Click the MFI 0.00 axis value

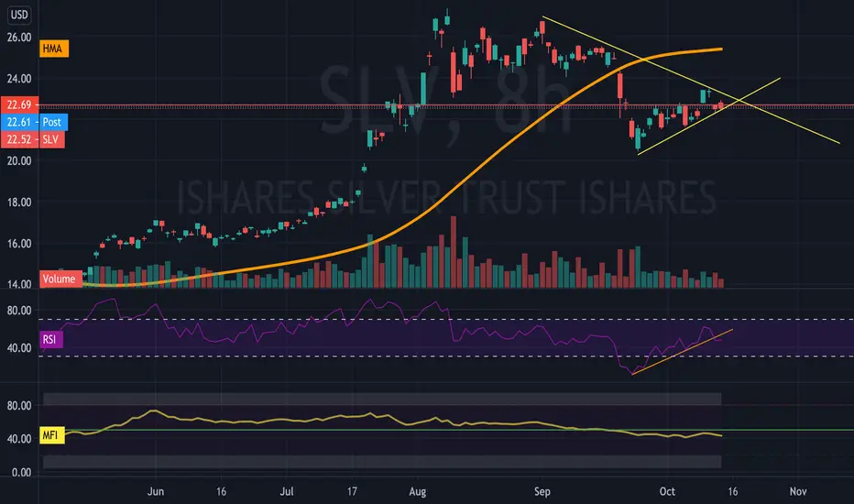click(22, 473)
